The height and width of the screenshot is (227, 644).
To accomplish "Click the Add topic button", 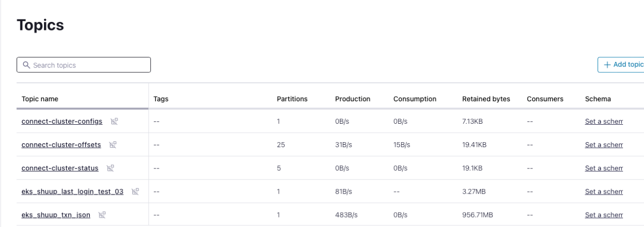I will [621, 65].
